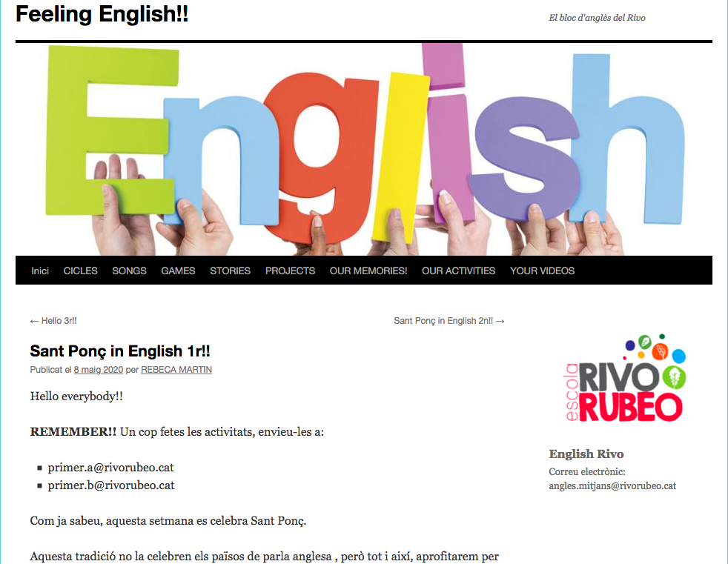Go to the YOUR VIDEOS page
728x564 pixels.
coord(542,271)
